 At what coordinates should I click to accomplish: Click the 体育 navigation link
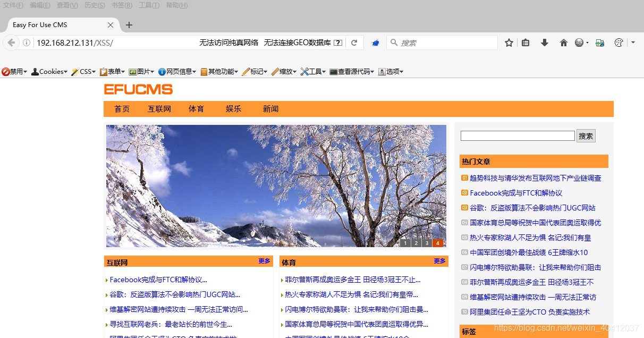click(196, 108)
